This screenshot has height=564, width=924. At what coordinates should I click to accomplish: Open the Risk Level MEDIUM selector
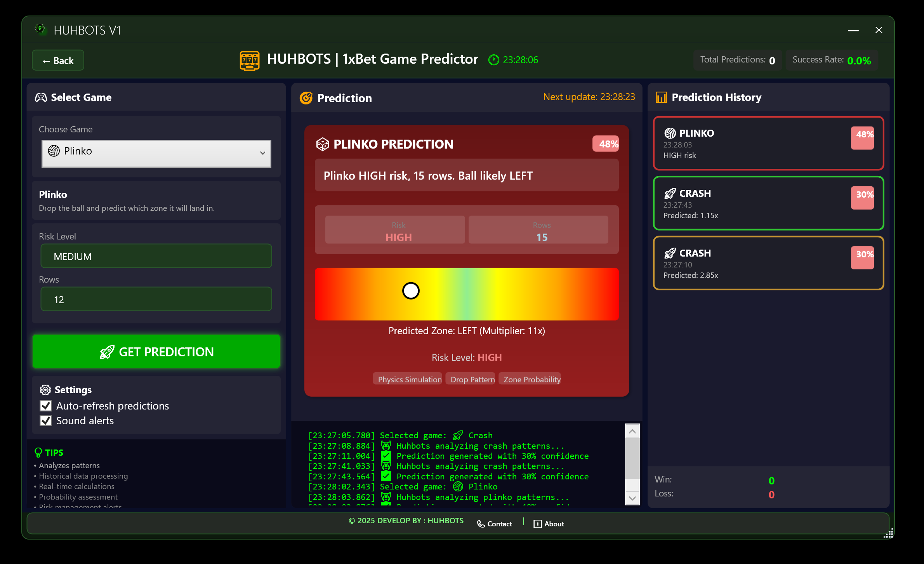(x=156, y=256)
